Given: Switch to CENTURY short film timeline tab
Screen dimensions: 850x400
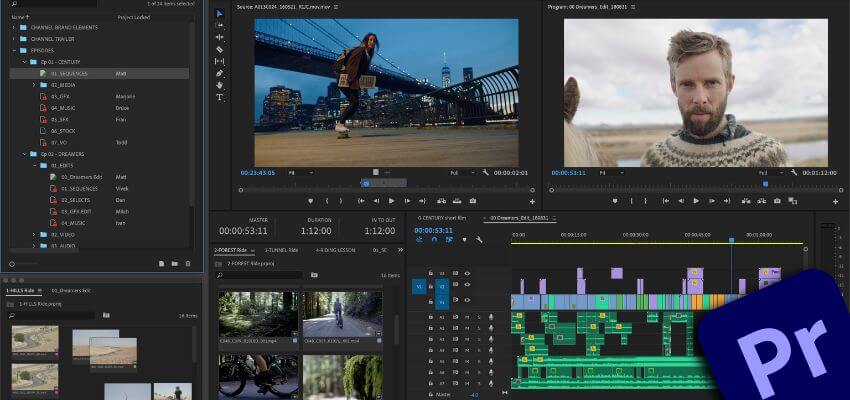Looking at the screenshot, I should pos(441,218).
